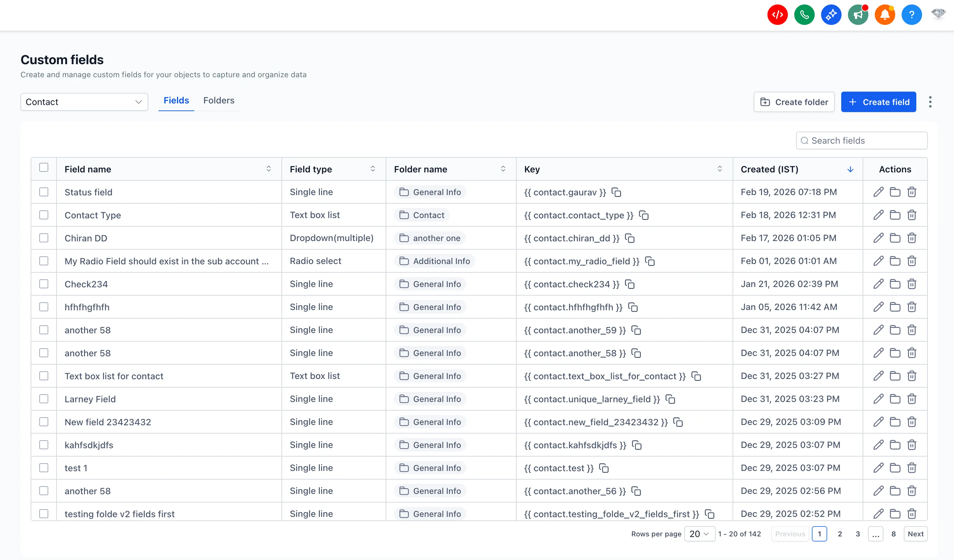Image resolution: width=954 pixels, height=560 pixels.
Task: Move Larney Field using folder icon
Action: (895, 399)
